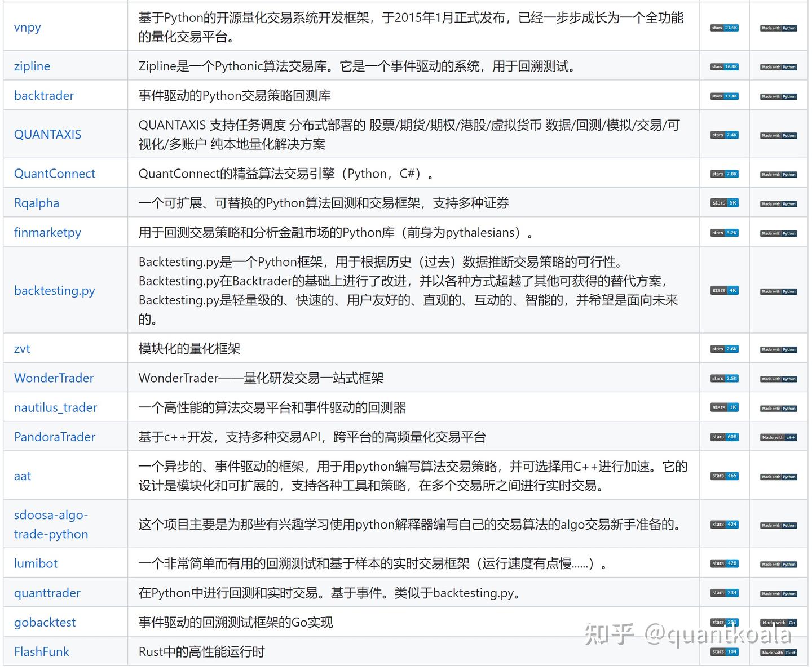The height and width of the screenshot is (670, 812).
Task: Open the vnpy project link
Action: [x=27, y=27]
